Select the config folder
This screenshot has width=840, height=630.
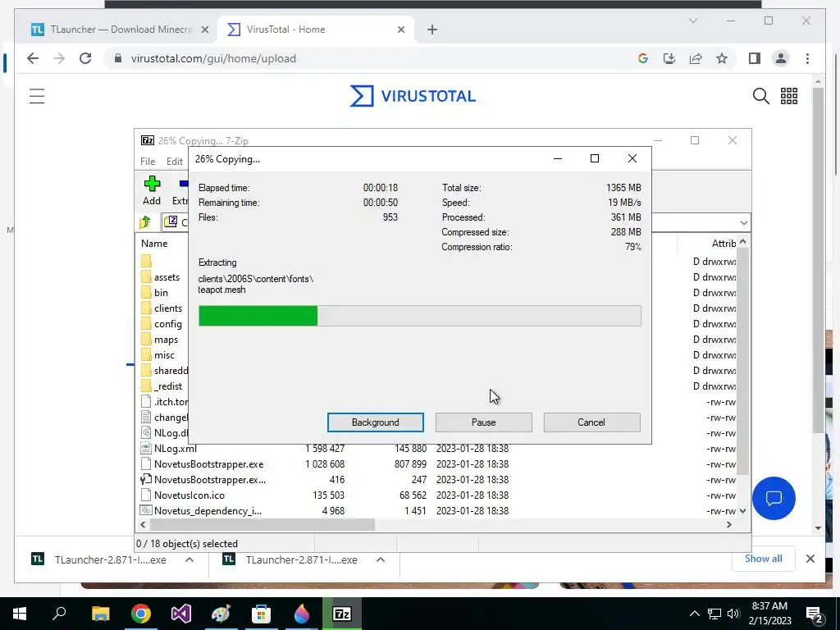(167, 323)
